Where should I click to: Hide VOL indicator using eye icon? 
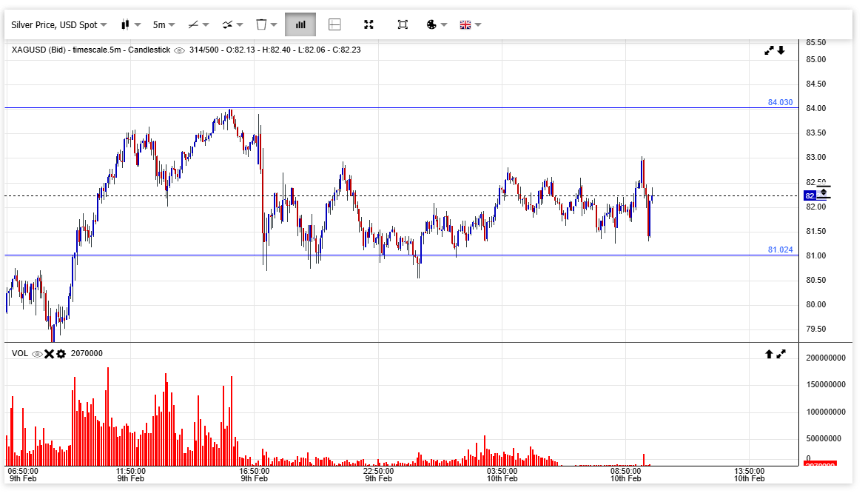[37, 354]
